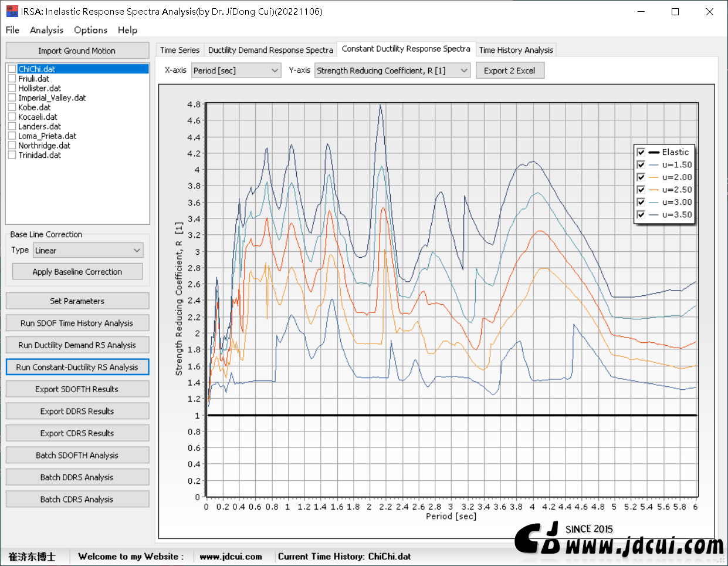728x566 pixels.
Task: Start Batch CDRS Analysis
Action: point(77,499)
